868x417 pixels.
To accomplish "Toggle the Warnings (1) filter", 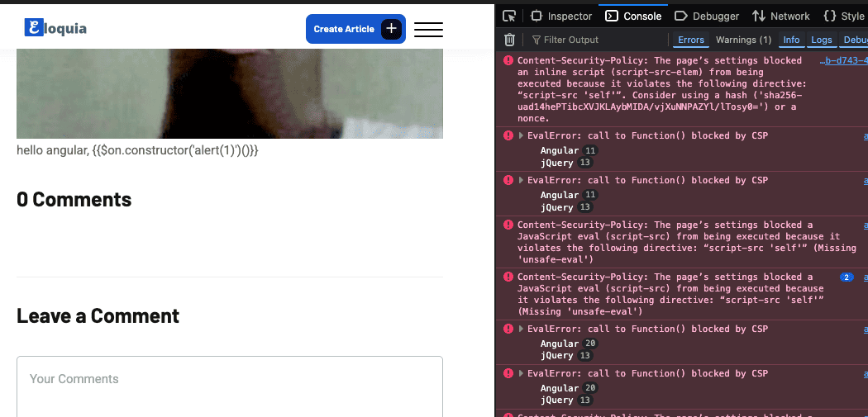I will [x=743, y=40].
